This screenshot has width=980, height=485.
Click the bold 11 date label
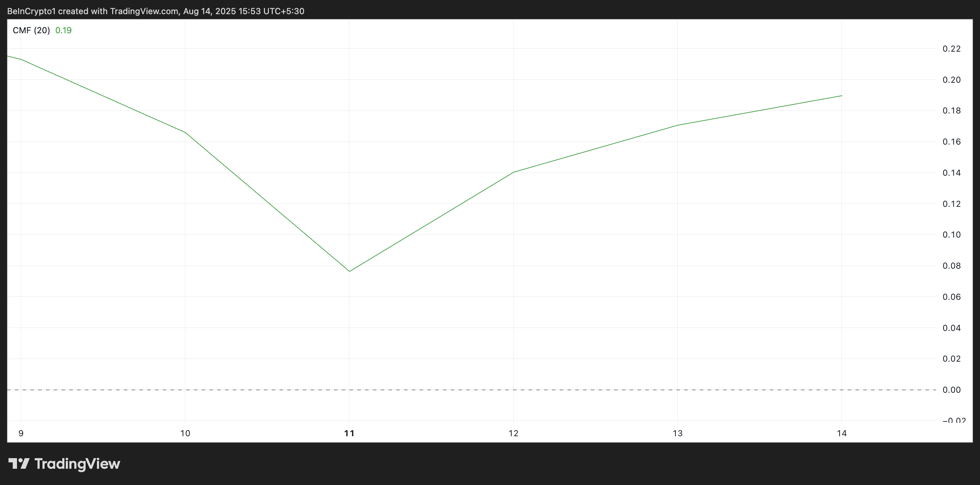(349, 433)
